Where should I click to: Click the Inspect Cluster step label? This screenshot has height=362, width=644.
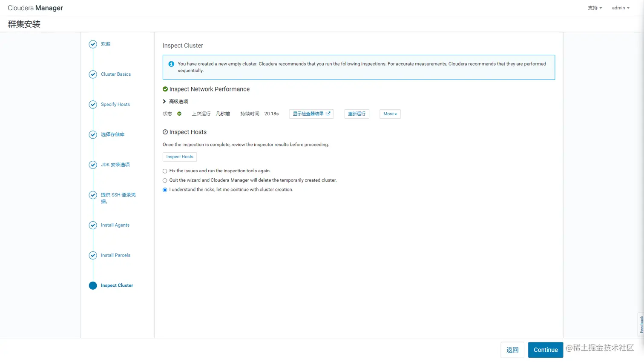click(x=117, y=286)
